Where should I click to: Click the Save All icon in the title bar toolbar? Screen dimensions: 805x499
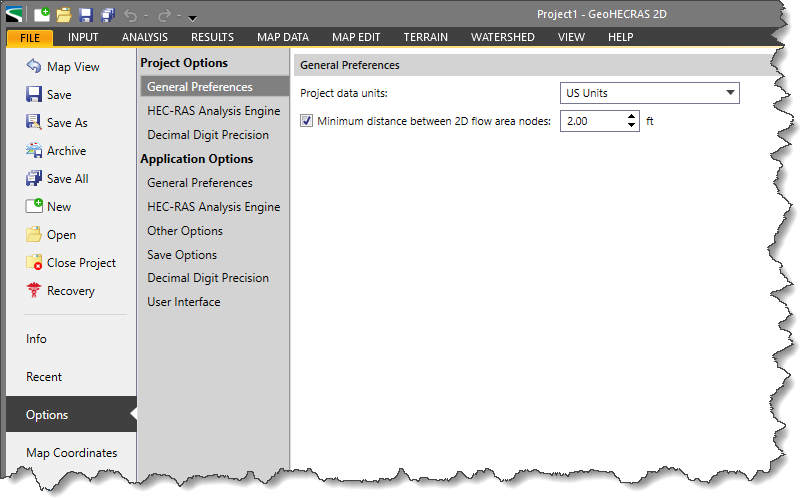(107, 15)
